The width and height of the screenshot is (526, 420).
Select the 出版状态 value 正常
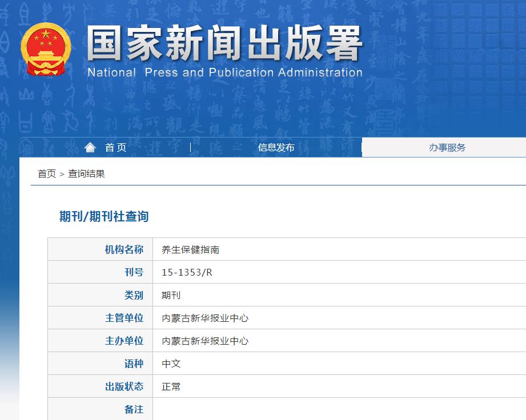tap(171, 386)
